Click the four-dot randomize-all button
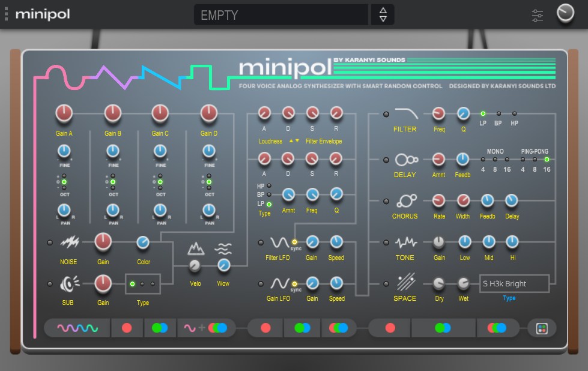588x371 pixels. [x=542, y=328]
